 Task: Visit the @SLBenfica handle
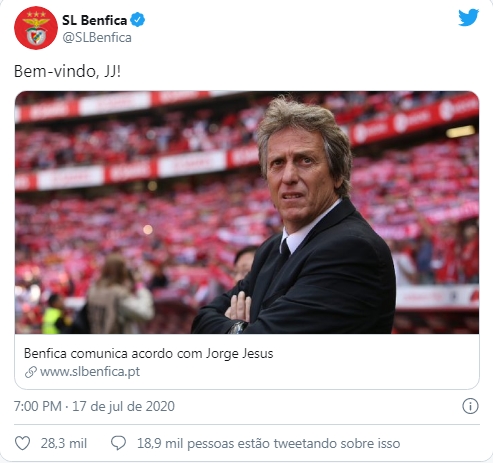pyautogui.click(x=97, y=37)
